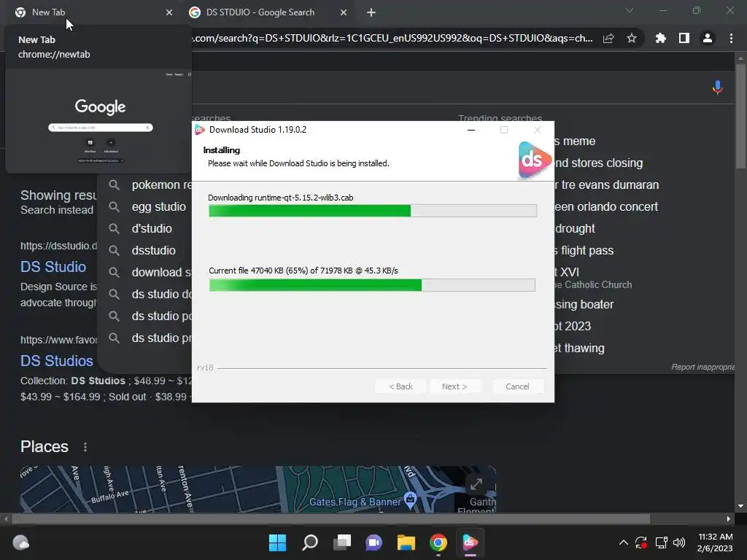
Task: Open the Chat app on taskbar
Action: point(374,542)
